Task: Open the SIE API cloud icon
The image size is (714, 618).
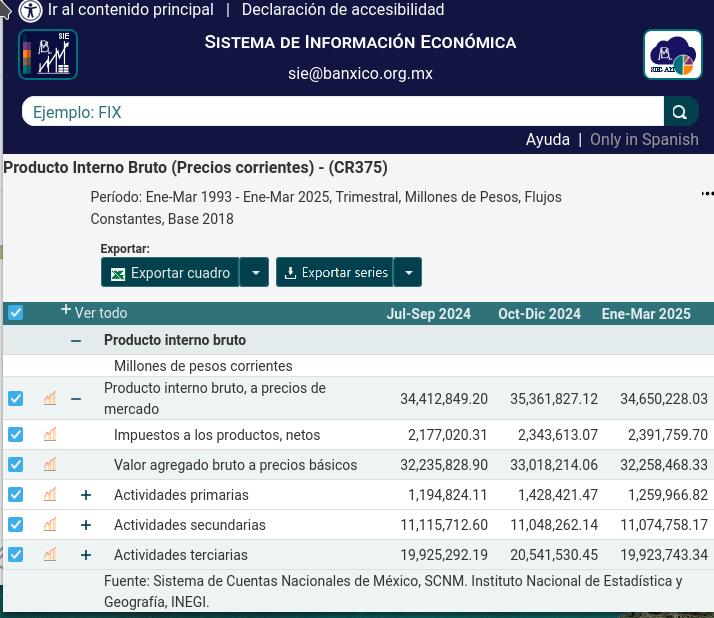Action: click(x=672, y=54)
